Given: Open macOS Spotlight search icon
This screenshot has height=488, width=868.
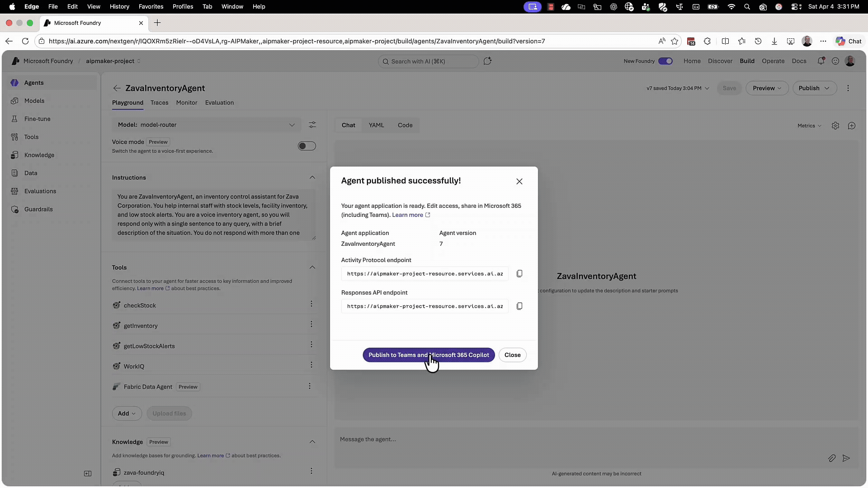Looking at the screenshot, I should [747, 6].
